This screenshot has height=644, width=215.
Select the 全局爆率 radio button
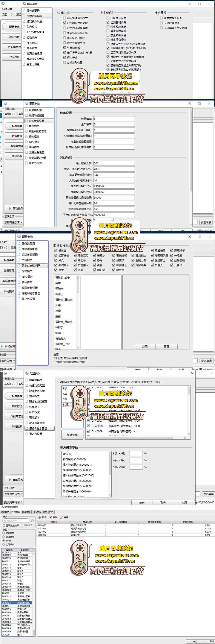(4, 544)
